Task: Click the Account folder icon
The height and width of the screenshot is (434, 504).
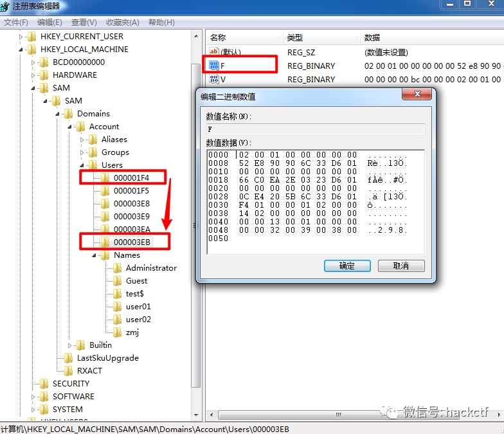Action: point(81,127)
